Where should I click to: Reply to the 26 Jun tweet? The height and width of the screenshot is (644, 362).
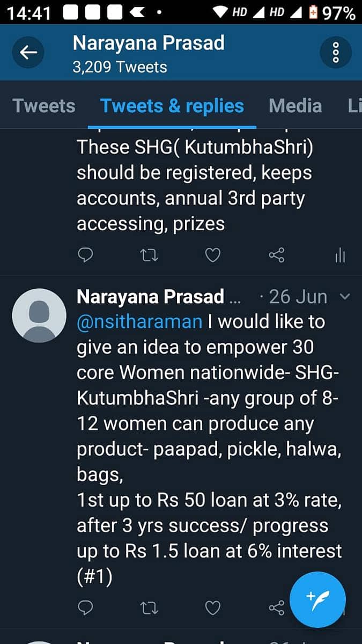pyautogui.click(x=85, y=608)
